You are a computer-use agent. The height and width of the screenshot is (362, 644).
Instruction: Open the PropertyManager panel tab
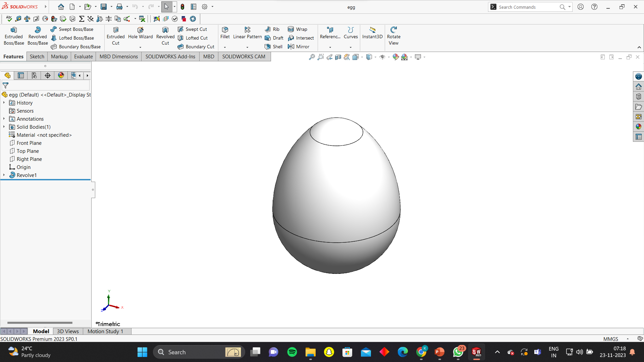[x=21, y=75]
